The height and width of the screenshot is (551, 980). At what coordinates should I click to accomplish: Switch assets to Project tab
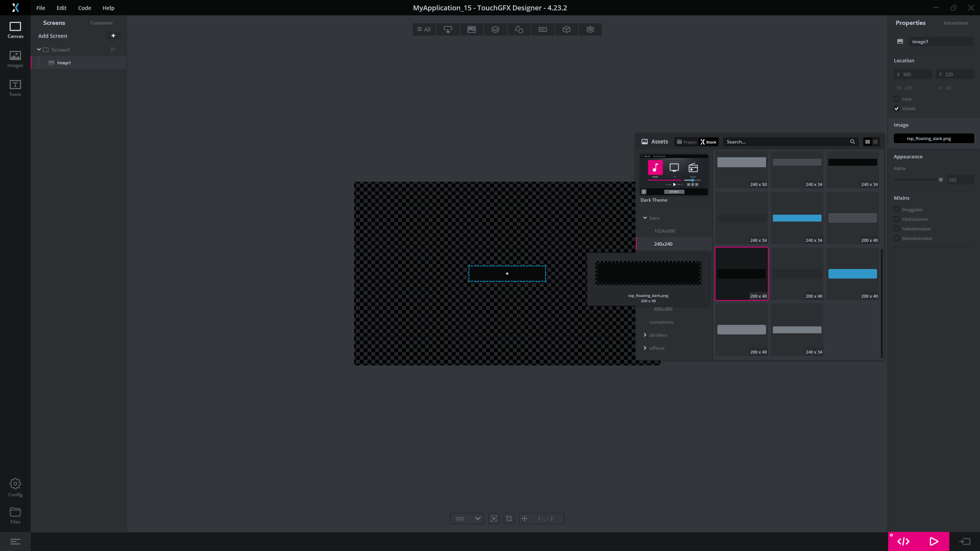[x=687, y=142]
